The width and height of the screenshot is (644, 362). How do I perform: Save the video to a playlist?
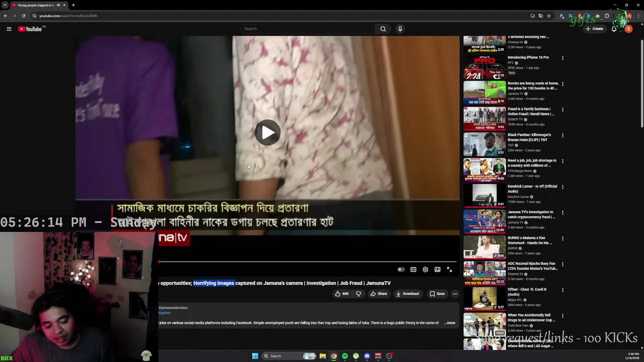click(437, 294)
